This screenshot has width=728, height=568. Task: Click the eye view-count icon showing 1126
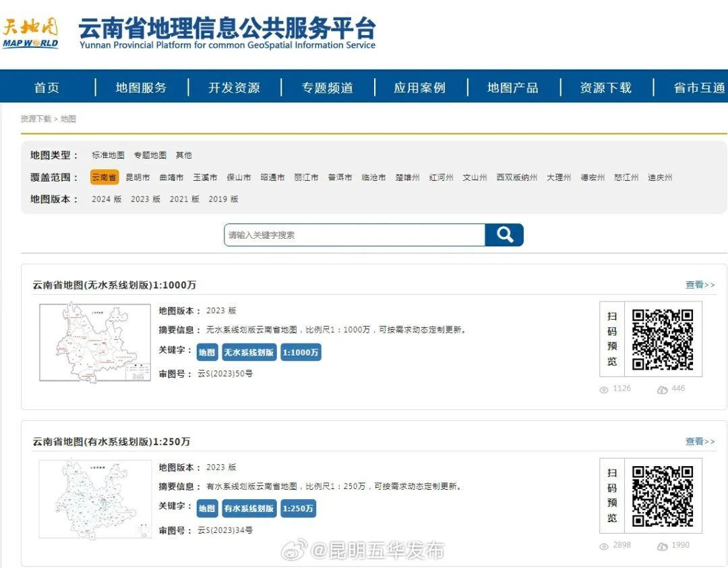point(603,389)
